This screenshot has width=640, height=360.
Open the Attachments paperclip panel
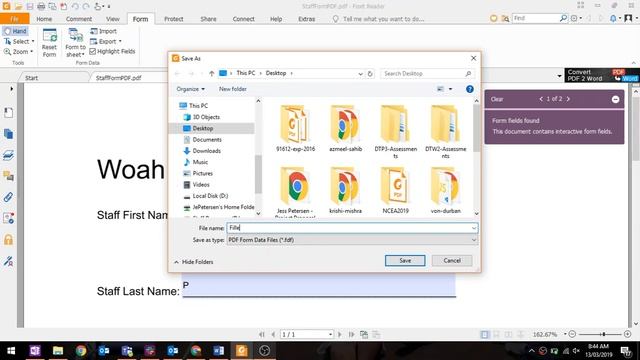8,198
